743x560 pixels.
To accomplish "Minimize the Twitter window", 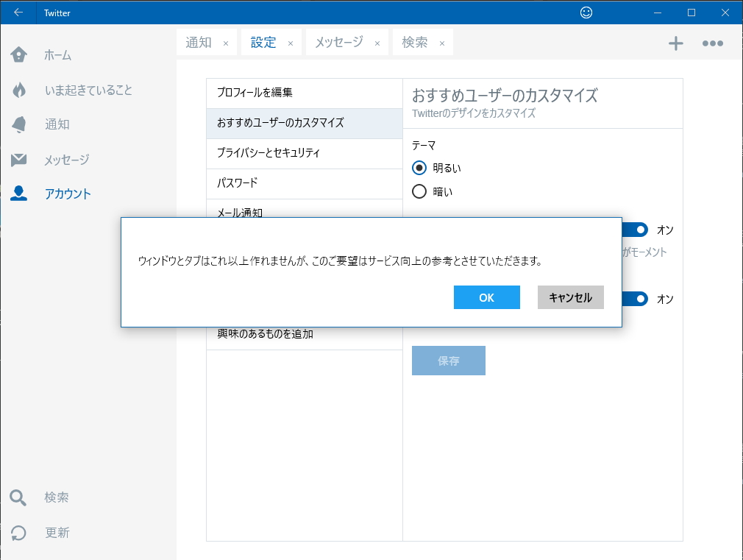I will coord(657,13).
